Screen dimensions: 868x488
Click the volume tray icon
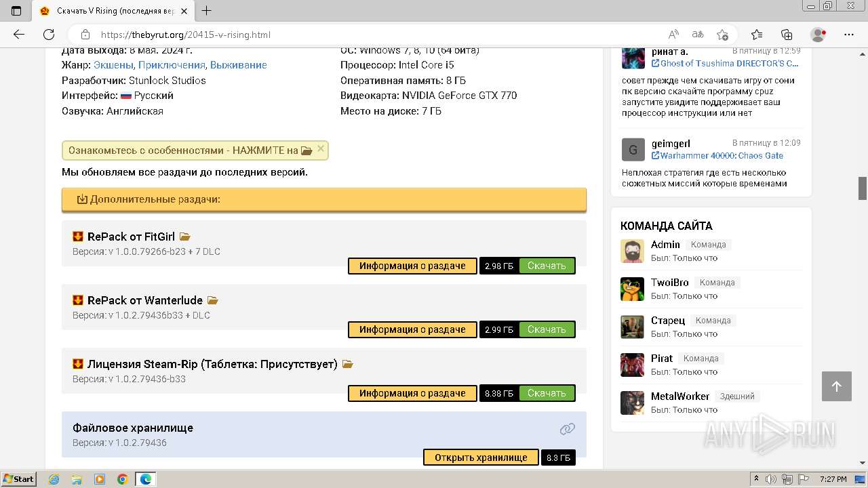[771, 479]
